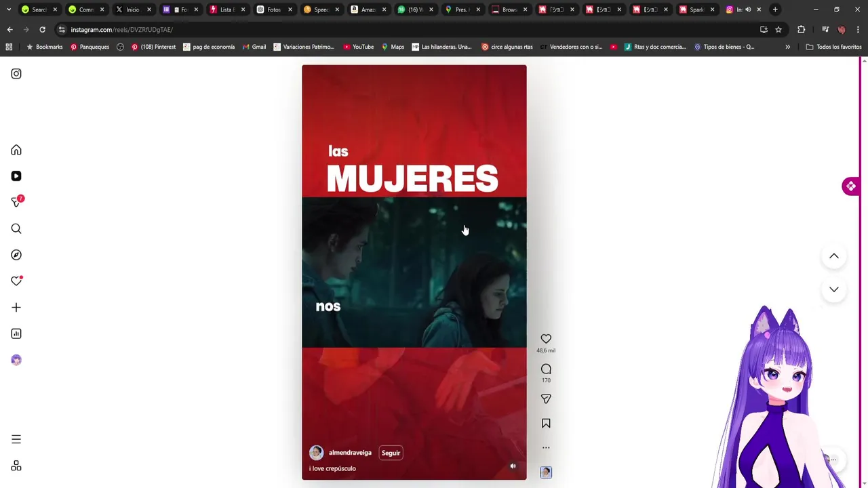Screen dimensions: 868x488
Task: Open browser media controls icon
Action: pos(825,30)
